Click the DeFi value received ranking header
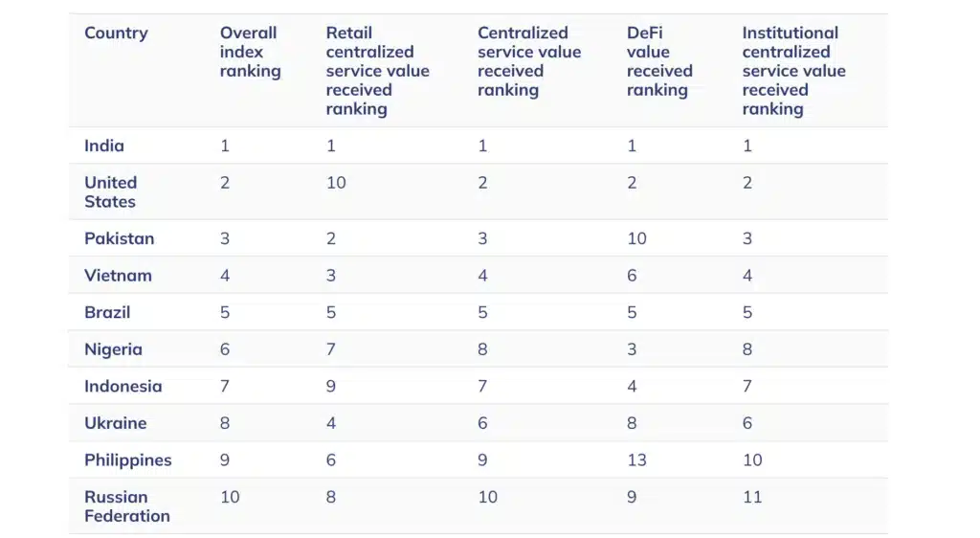 point(657,61)
